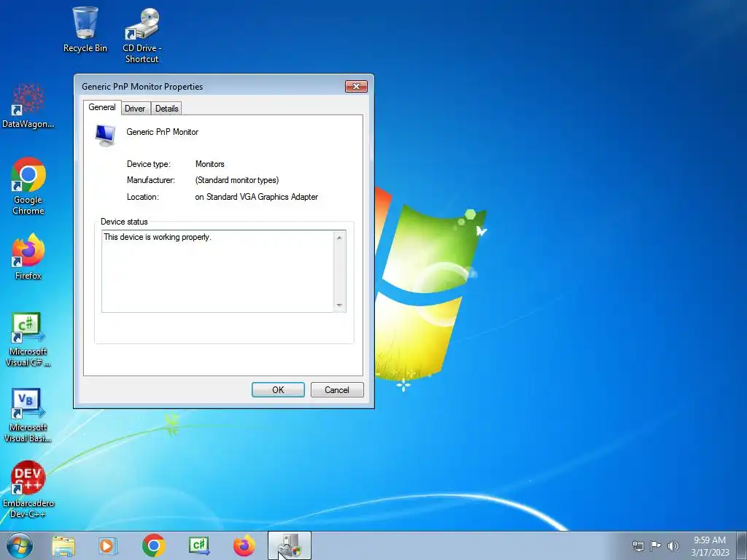Click the "Device type:" label
The height and width of the screenshot is (560, 747).
pyautogui.click(x=149, y=164)
